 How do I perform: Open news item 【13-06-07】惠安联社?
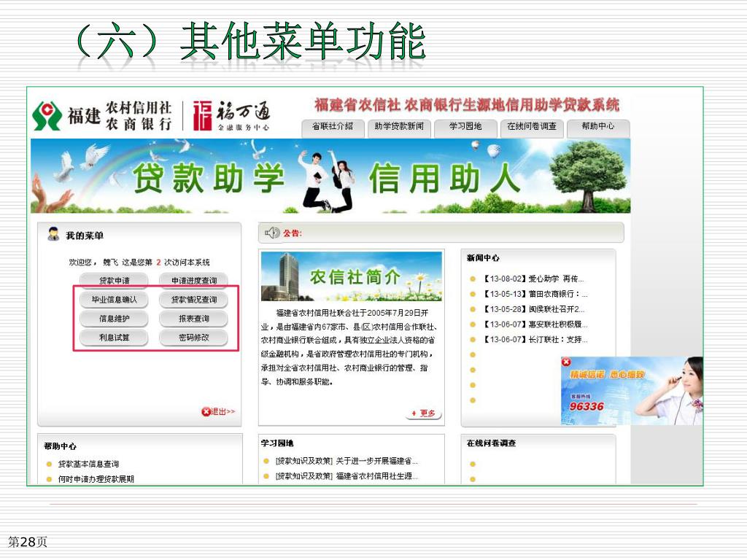point(535,324)
